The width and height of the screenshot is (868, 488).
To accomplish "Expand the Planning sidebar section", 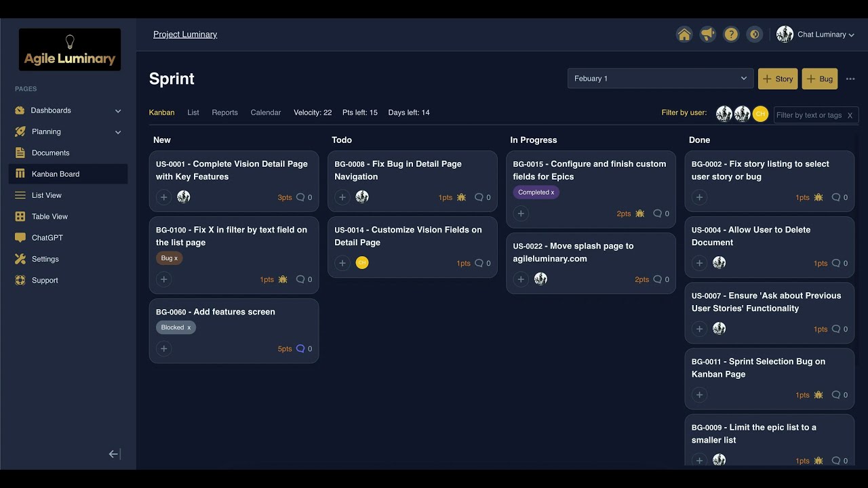I will pyautogui.click(x=68, y=131).
